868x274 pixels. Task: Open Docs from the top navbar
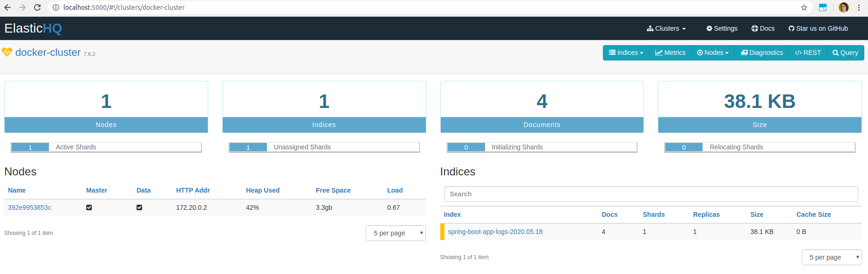[x=763, y=28]
